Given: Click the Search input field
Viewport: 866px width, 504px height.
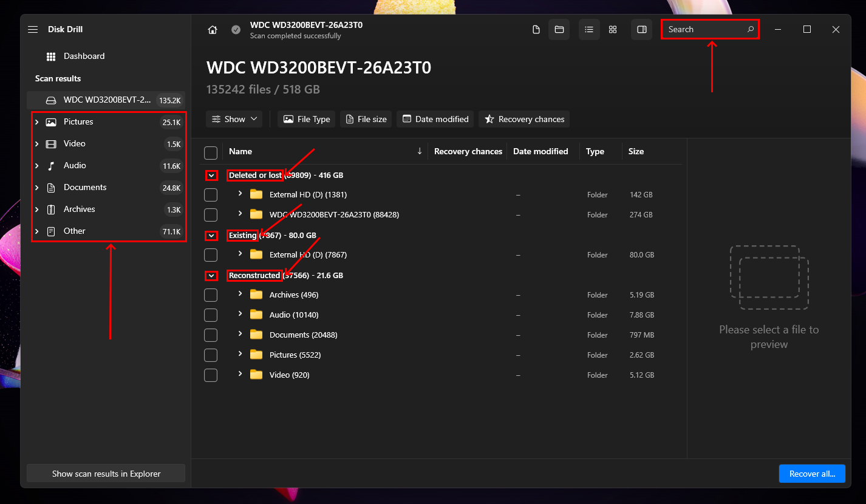Looking at the screenshot, I should (x=704, y=29).
